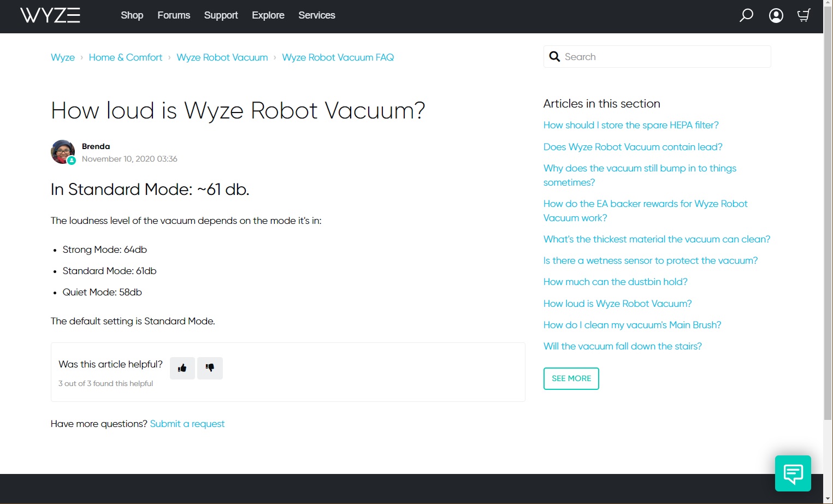
Task: Click the article title heading
Action: pyautogui.click(x=238, y=111)
